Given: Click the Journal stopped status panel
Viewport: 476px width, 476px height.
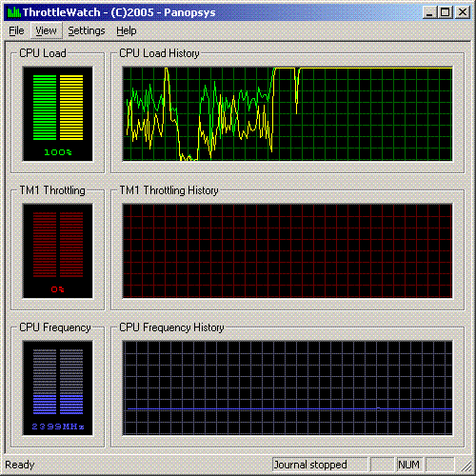Looking at the screenshot, I should click(320, 465).
